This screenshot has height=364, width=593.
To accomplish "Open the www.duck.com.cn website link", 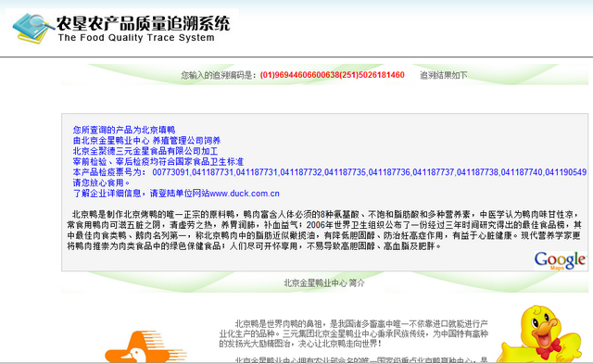I will coord(245,194).
